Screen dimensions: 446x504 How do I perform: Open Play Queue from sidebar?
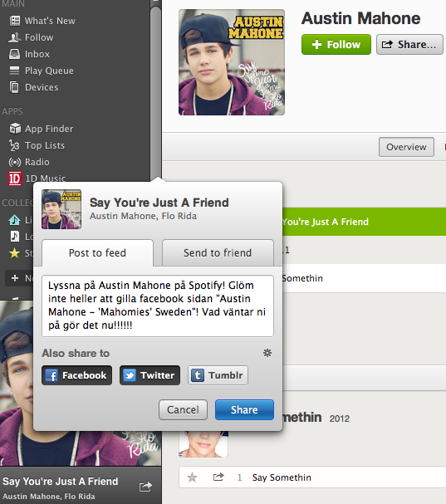tap(42, 71)
